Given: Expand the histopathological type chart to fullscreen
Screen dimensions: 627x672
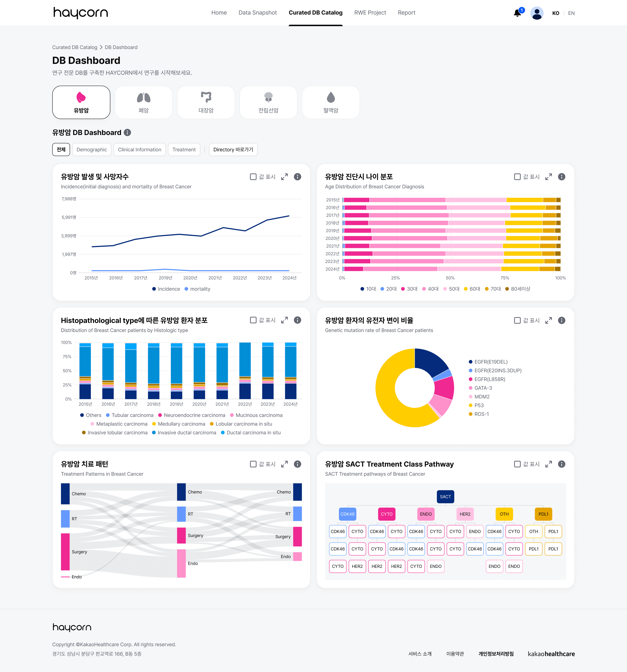Looking at the screenshot, I should click(x=284, y=320).
